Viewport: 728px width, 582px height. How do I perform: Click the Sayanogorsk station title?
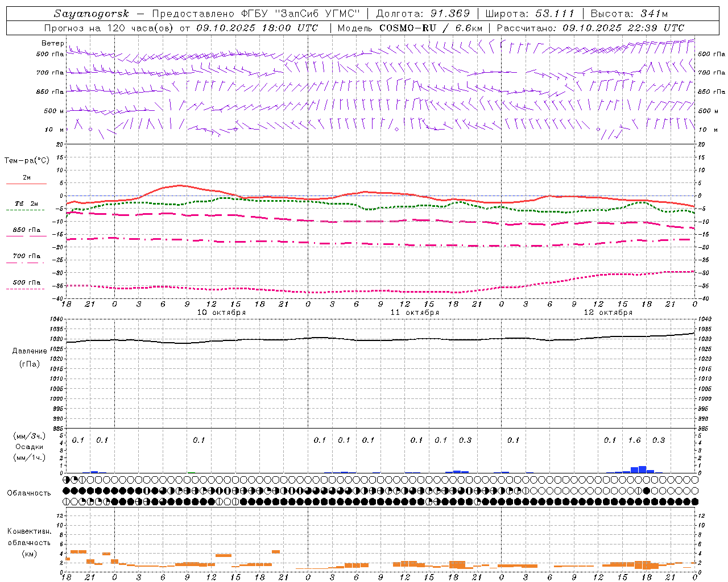point(91,14)
